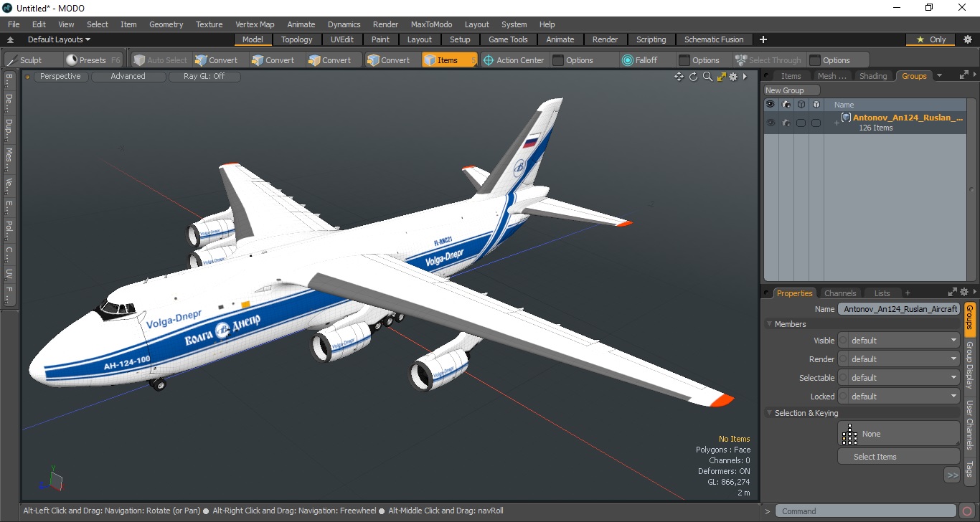Pan the viewport with move icon
This screenshot has width=980, height=522.
[679, 77]
